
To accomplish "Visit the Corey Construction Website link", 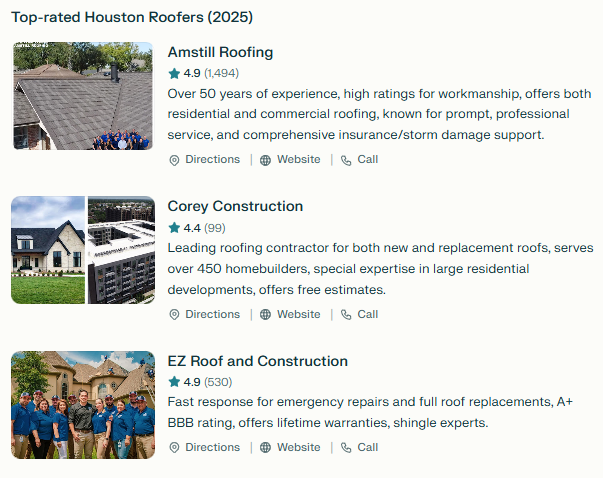I will [298, 315].
